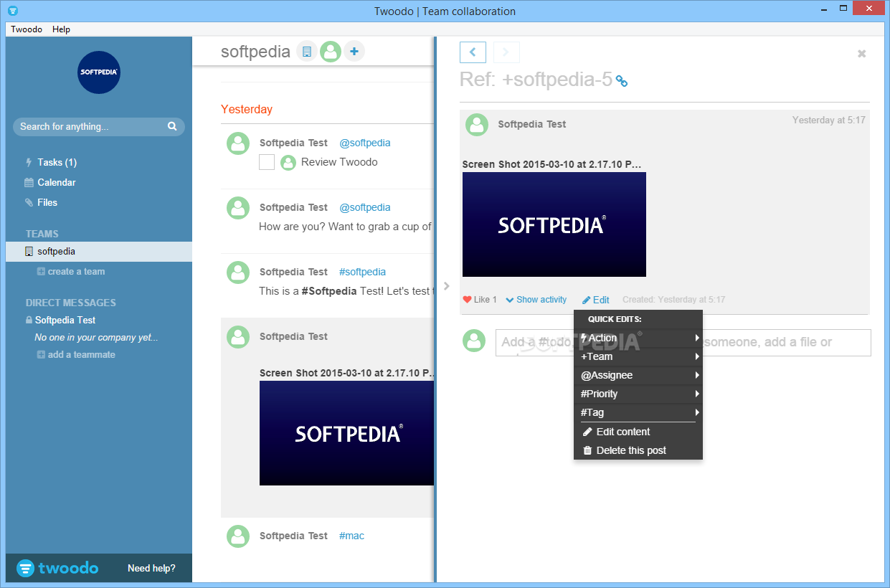Click the Yesterday date header
Viewport: 890px width, 588px height.
point(247,110)
